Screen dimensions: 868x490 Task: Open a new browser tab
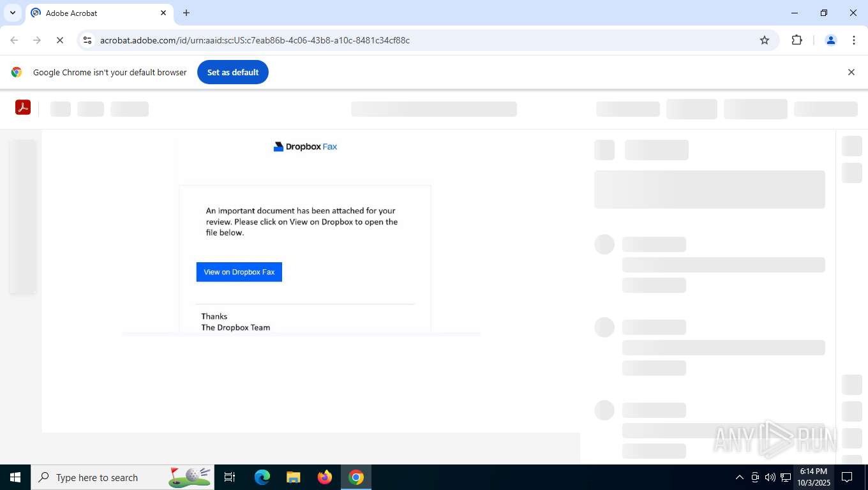click(186, 13)
